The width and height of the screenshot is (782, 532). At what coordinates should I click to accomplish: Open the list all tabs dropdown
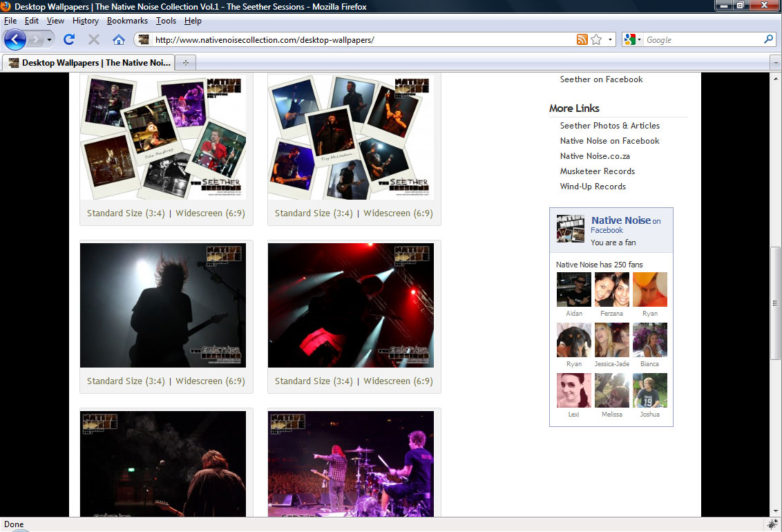(x=775, y=63)
